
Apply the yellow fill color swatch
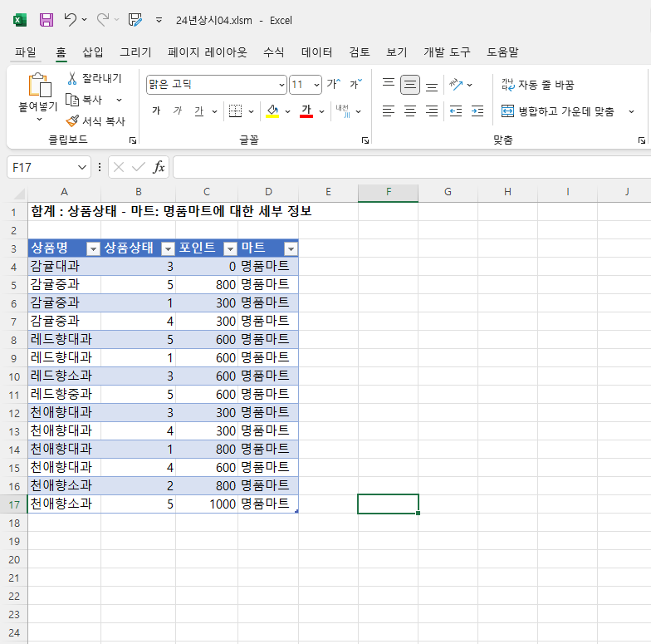click(272, 111)
